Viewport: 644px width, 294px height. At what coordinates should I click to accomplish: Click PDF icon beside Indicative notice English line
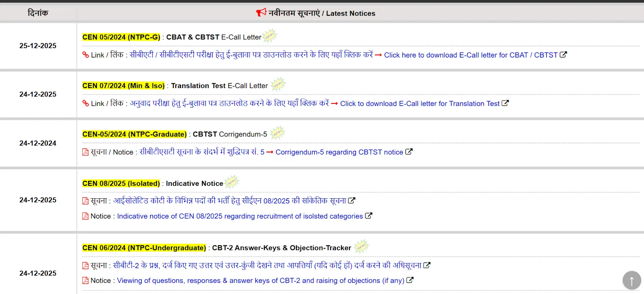tap(85, 216)
